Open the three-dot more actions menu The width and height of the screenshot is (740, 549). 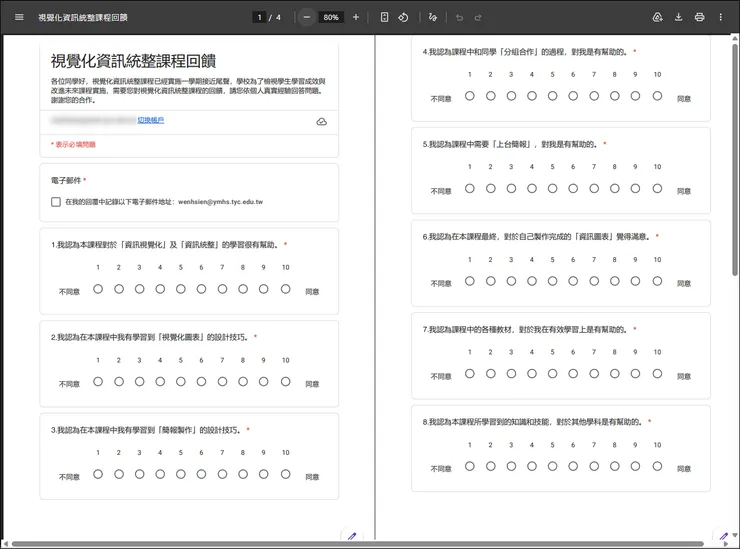(720, 17)
